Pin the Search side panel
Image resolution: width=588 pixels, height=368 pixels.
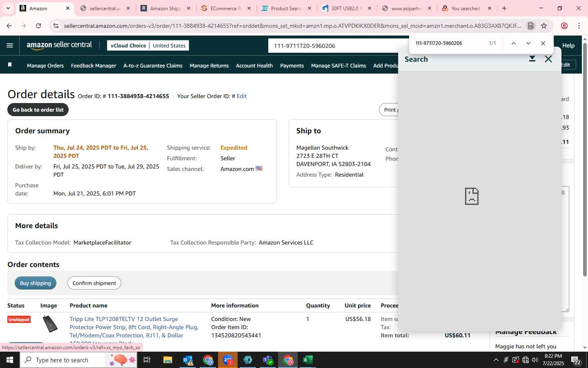pyautogui.click(x=532, y=59)
